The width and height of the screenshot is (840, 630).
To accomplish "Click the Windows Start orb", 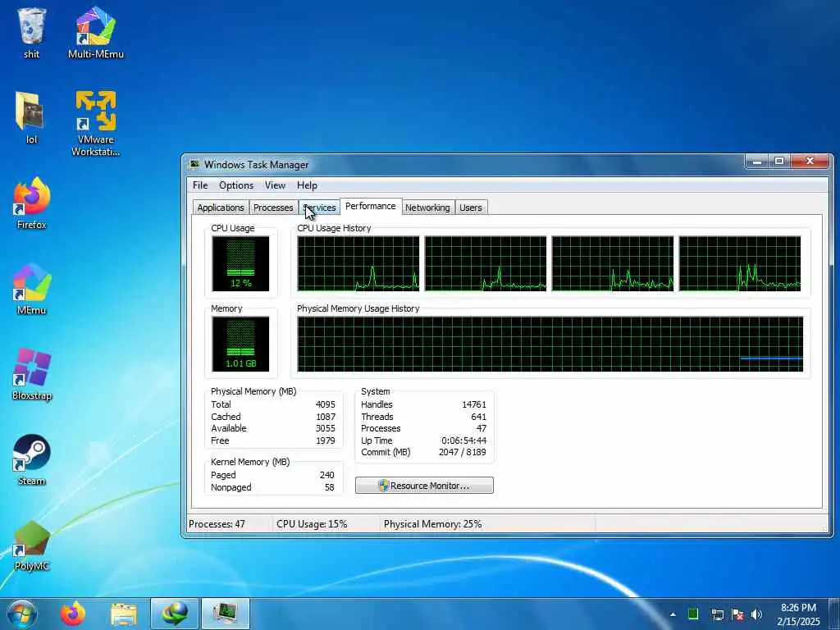I will point(22,614).
